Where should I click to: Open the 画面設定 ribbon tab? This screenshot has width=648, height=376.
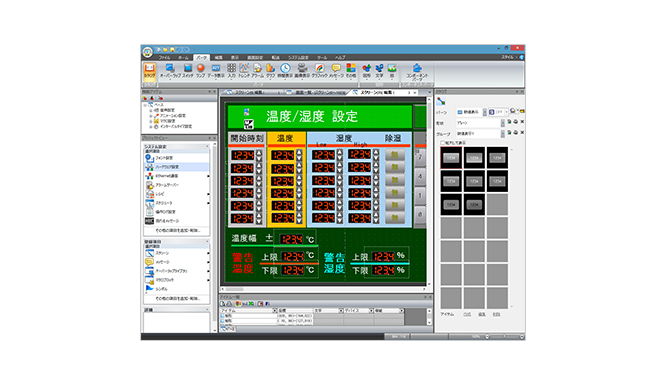255,57
